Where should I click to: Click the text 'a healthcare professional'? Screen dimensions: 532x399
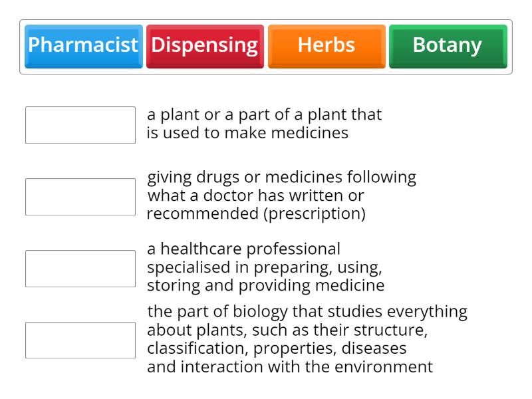tap(243, 249)
